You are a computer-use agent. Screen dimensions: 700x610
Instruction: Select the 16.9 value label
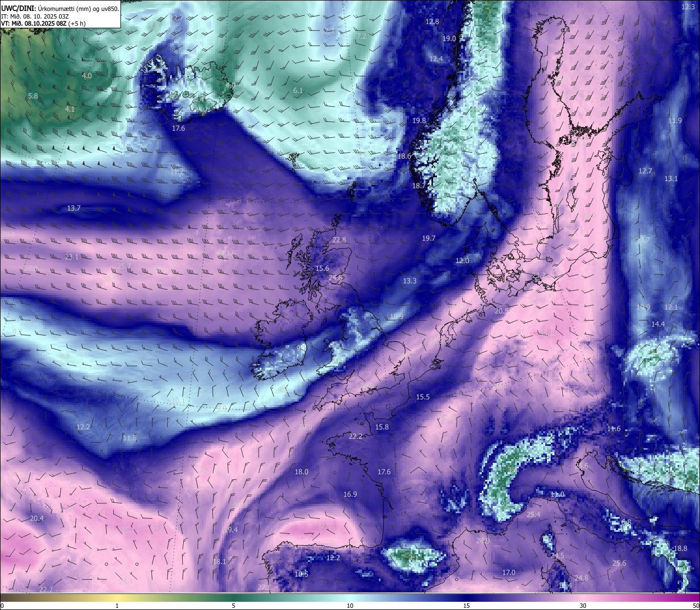click(x=350, y=494)
